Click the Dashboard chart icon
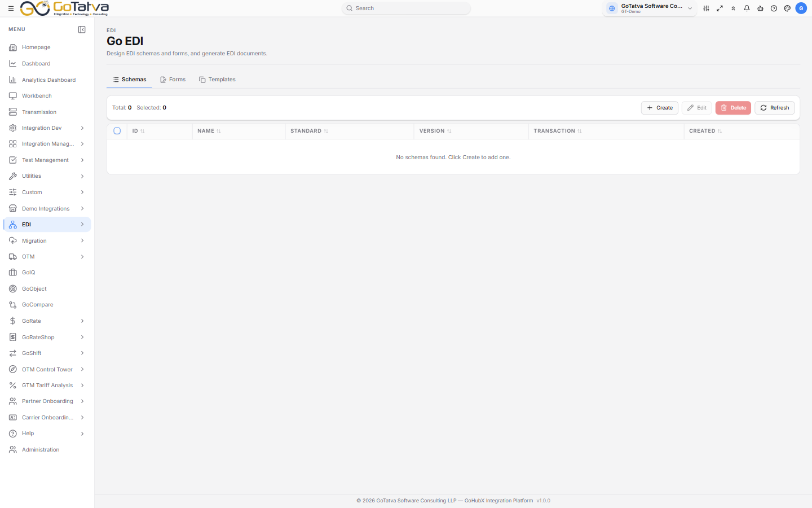Viewport: 812px width, 508px height. tap(13, 64)
